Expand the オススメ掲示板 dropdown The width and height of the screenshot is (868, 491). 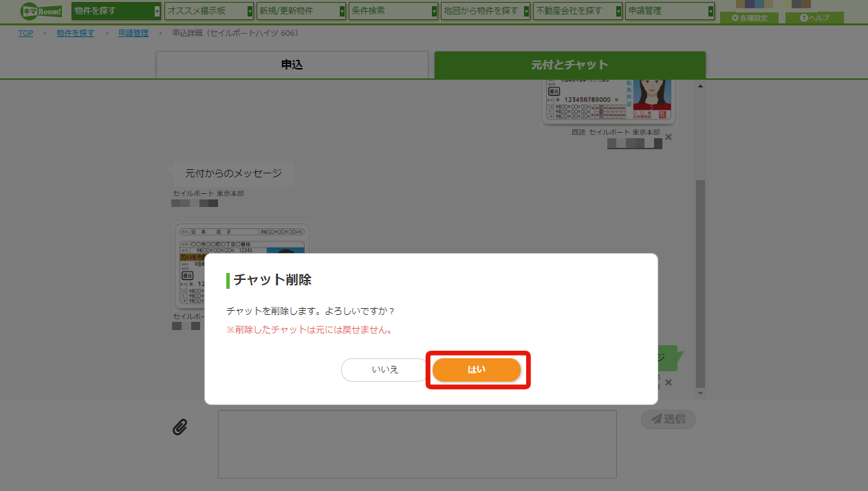click(x=209, y=11)
